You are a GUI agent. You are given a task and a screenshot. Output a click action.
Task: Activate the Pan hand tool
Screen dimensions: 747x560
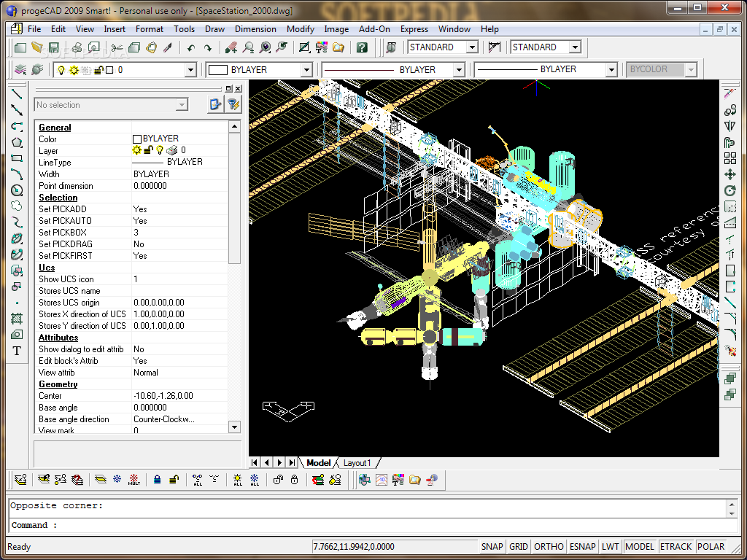(x=231, y=47)
